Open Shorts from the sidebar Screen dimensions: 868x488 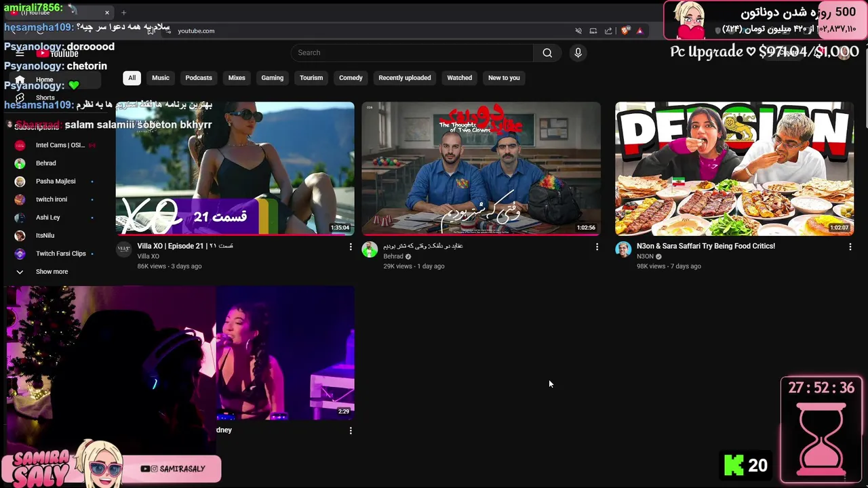point(45,98)
